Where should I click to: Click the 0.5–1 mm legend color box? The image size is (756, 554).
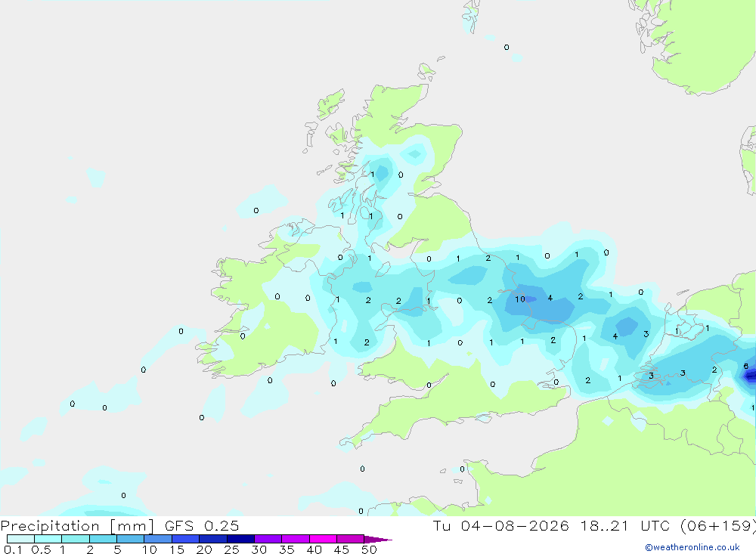point(48,539)
